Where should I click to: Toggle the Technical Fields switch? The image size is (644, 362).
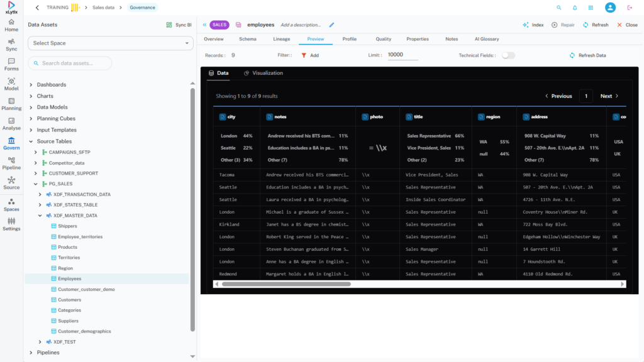(x=508, y=55)
